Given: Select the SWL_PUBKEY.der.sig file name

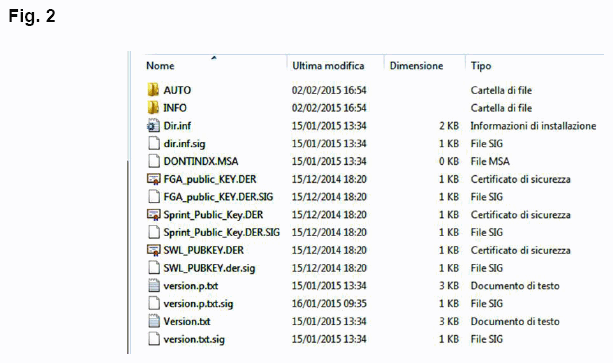Looking at the screenshot, I should (209, 268).
